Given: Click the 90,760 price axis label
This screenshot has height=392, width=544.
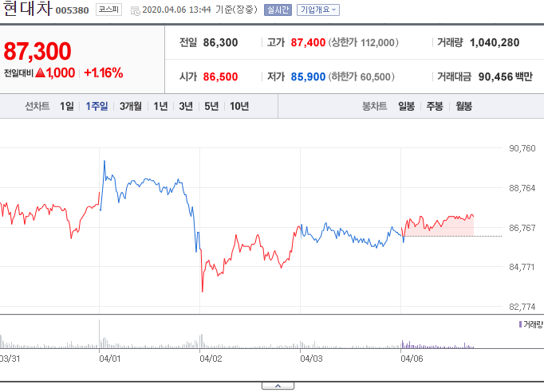Looking at the screenshot, I should pos(522,148).
